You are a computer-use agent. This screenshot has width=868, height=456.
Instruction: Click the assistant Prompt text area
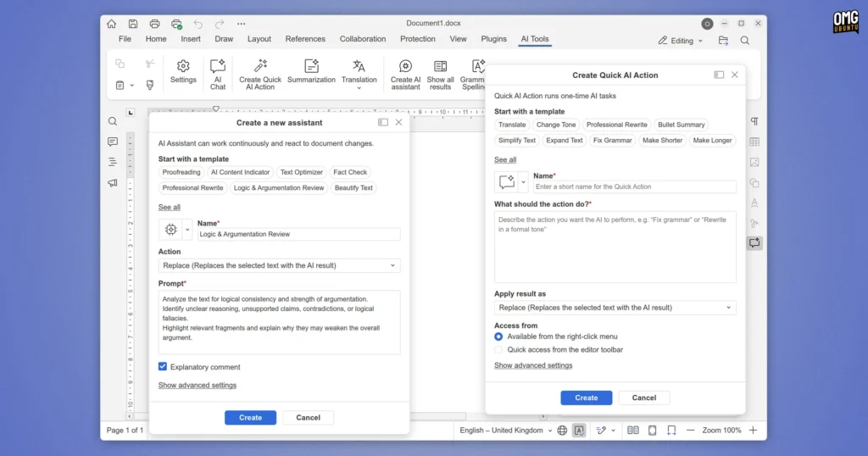(x=279, y=322)
